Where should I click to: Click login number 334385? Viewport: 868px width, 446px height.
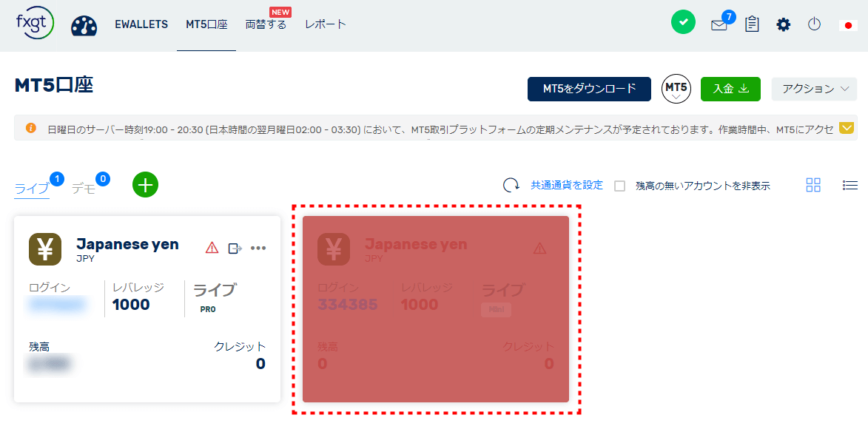[348, 304]
